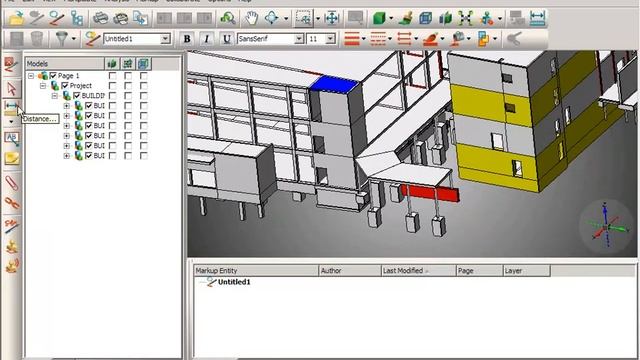This screenshot has width=640, height=360.
Task: Uncheck the BUILDIN node checkbox
Action: click(x=77, y=96)
